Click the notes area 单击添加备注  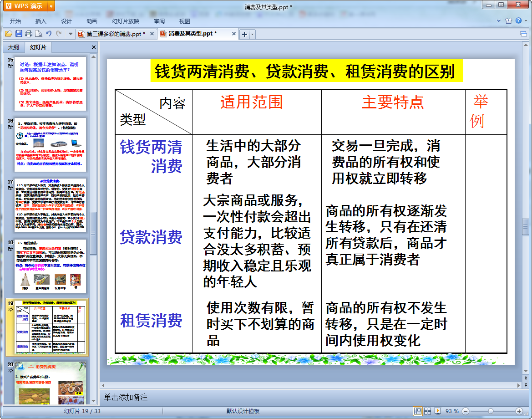point(126,397)
